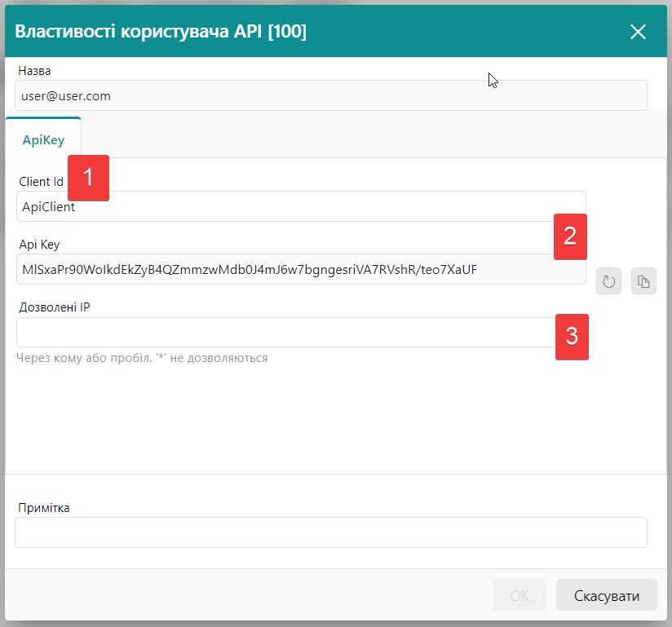Copy the API key to clipboard
The width and height of the screenshot is (672, 627).
[643, 281]
